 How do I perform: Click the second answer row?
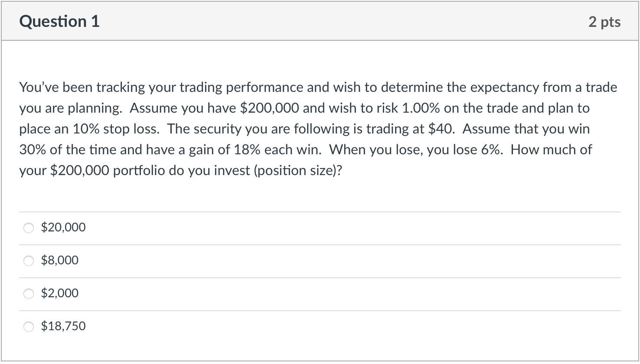[x=173, y=260]
